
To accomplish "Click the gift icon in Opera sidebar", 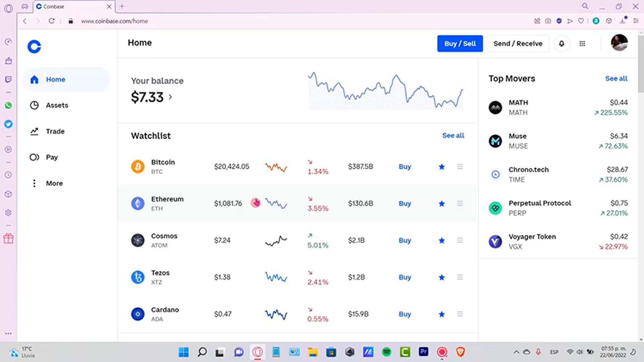I will coord(8,238).
